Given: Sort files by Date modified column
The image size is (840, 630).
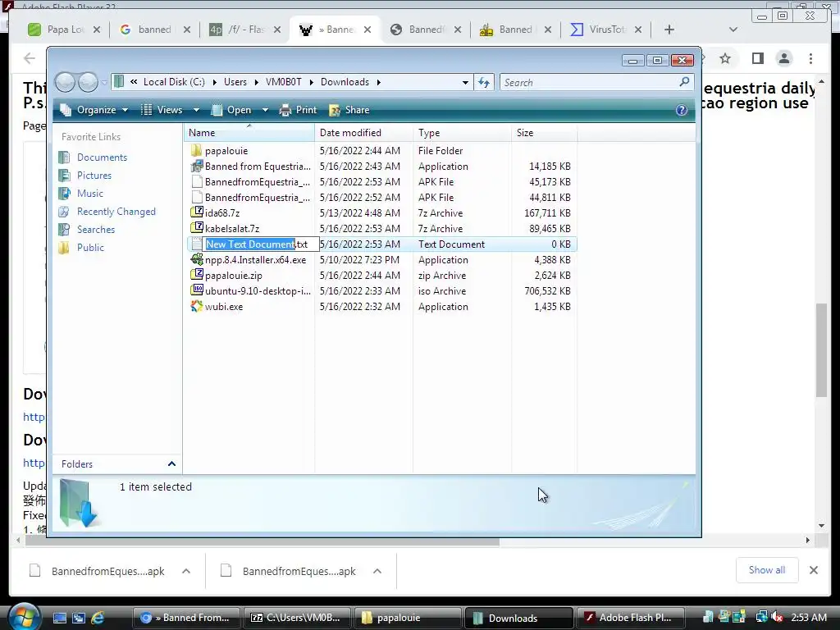Looking at the screenshot, I should (363, 133).
